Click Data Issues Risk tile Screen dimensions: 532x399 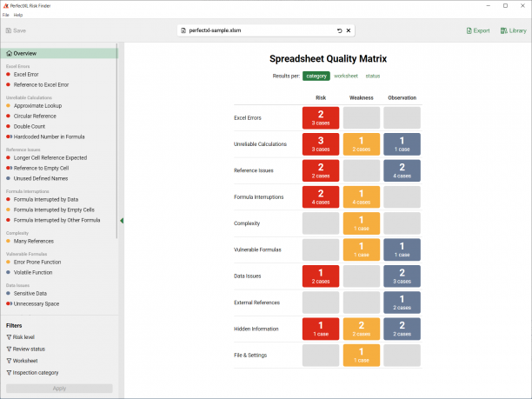click(321, 276)
